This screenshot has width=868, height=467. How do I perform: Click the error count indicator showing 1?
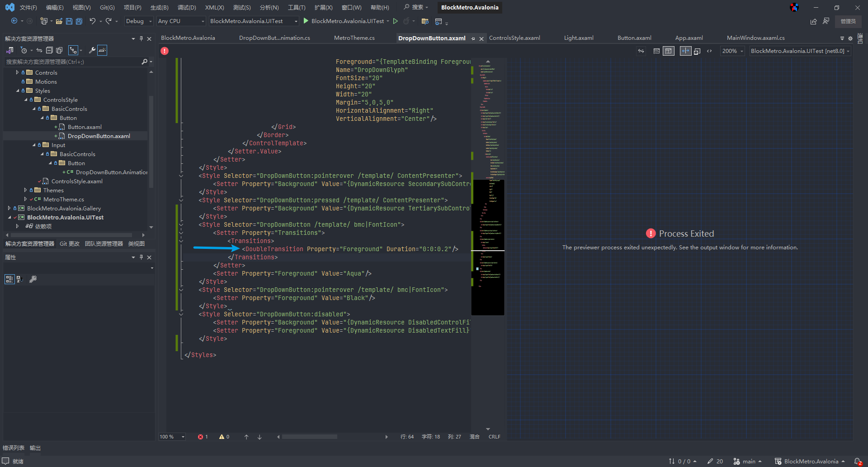(203, 437)
